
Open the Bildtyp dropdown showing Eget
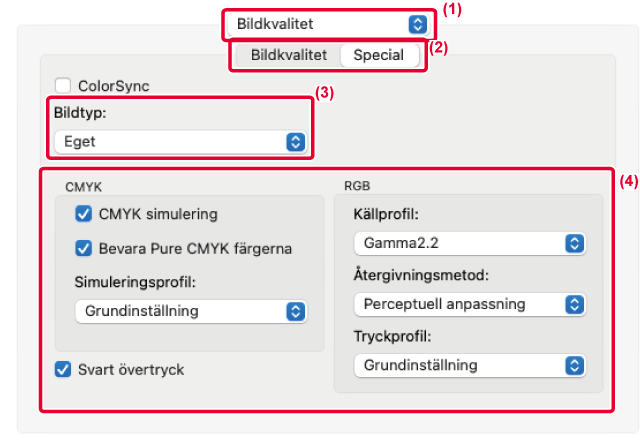(x=180, y=142)
